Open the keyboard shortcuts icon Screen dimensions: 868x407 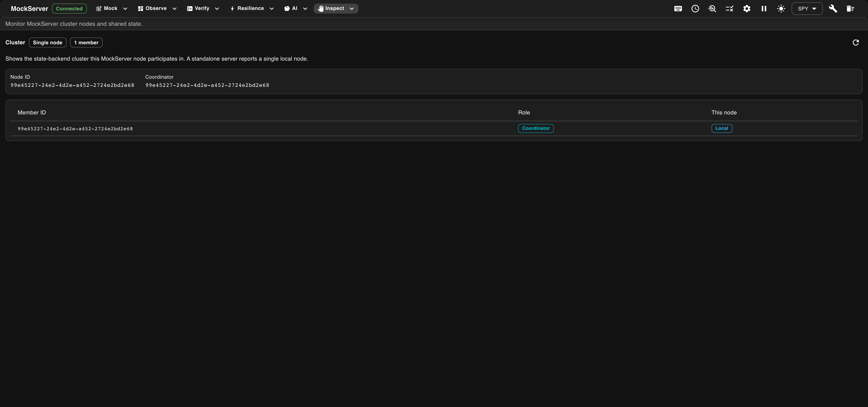click(678, 9)
